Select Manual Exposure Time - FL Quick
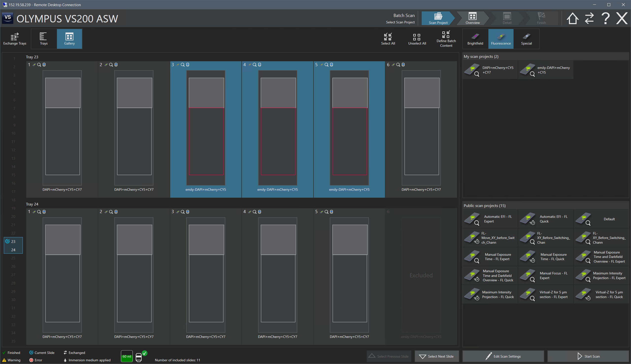The height and width of the screenshot is (364, 631). tap(546, 257)
